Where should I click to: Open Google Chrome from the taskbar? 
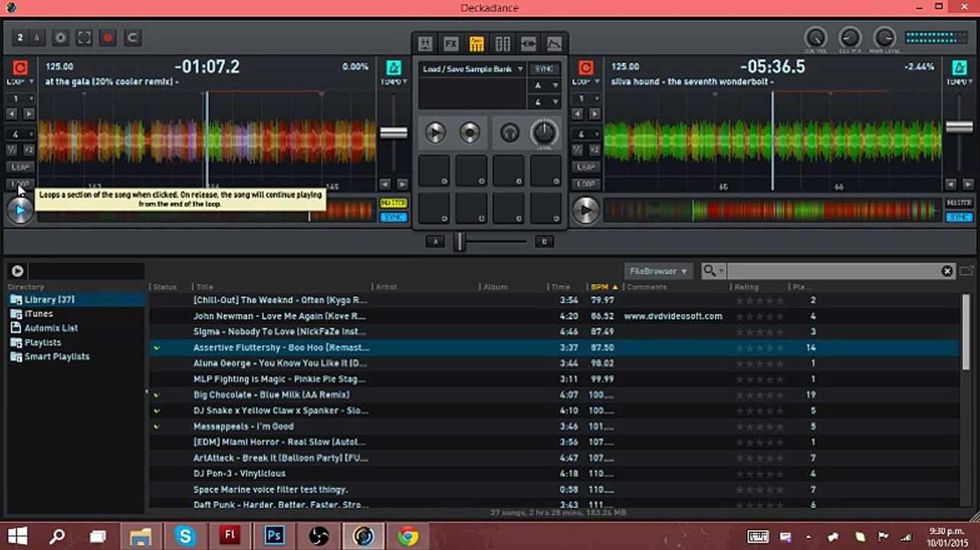[408, 536]
